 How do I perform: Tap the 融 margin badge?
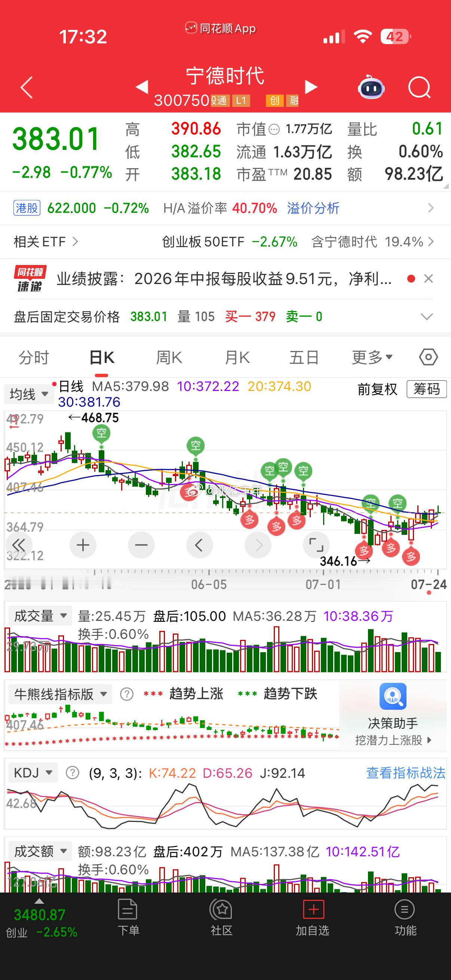pos(293,101)
